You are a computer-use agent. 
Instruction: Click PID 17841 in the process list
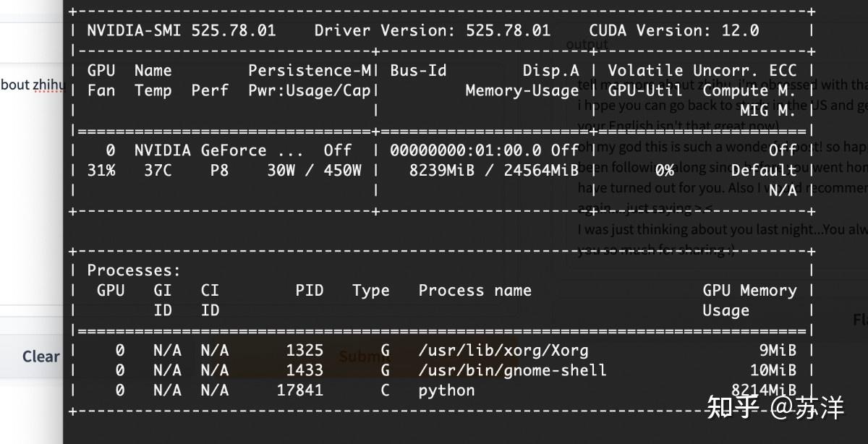pos(299,390)
